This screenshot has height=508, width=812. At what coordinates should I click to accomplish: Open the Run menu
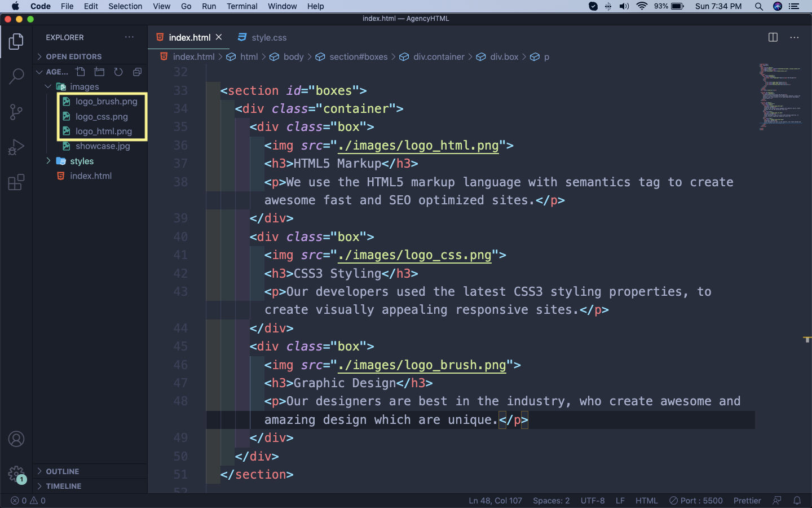209,6
